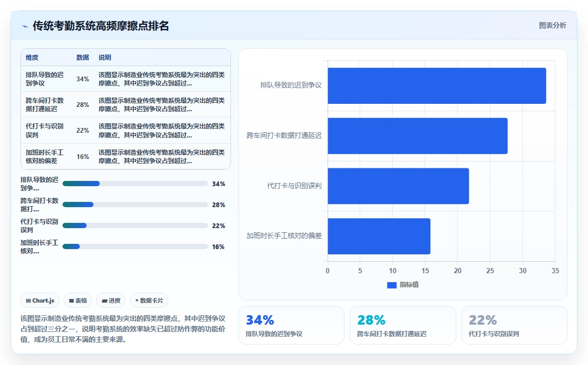Select the 表格 tag chip
Screen dimensions: 588x365
[x=78, y=300]
